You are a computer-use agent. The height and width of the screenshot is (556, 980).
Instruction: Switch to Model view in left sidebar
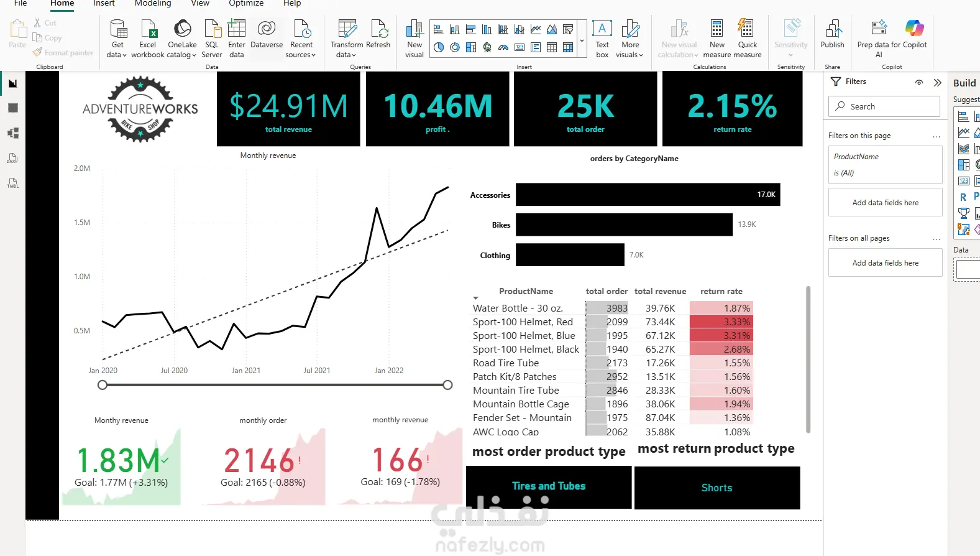(x=12, y=133)
